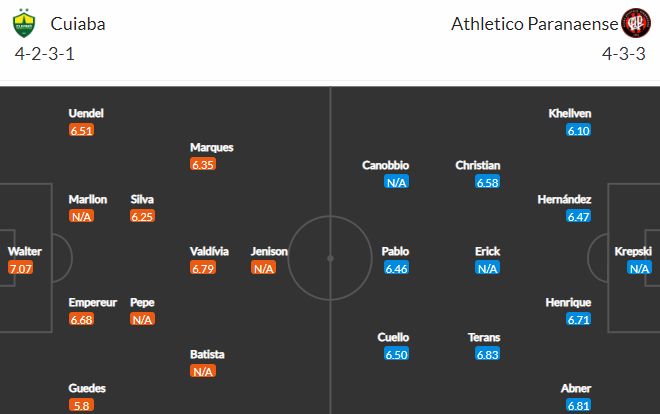
Task: Click Khellven's 6.10 rating badge
Action: click(578, 130)
